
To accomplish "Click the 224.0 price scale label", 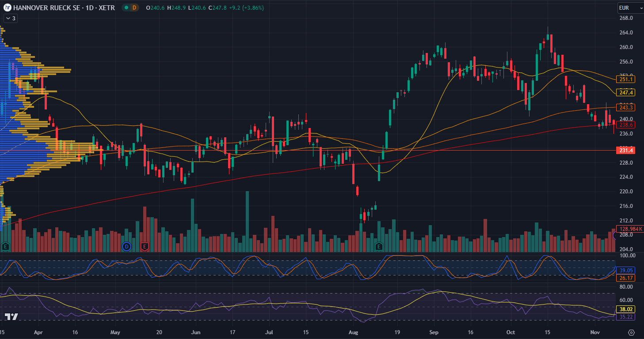I will 627,177.
